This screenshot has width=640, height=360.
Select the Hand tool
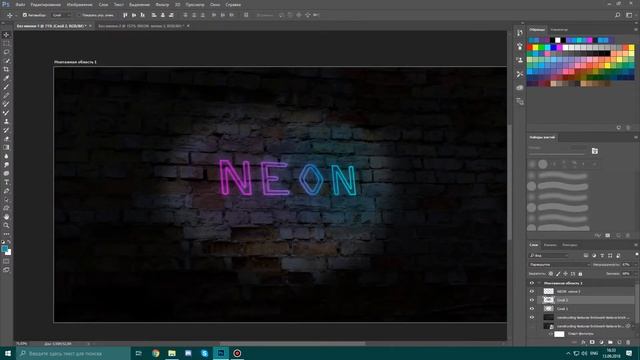tap(6, 217)
